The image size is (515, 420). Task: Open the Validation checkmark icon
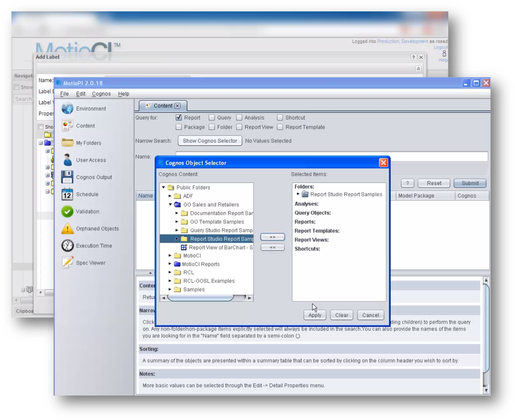[x=68, y=212]
